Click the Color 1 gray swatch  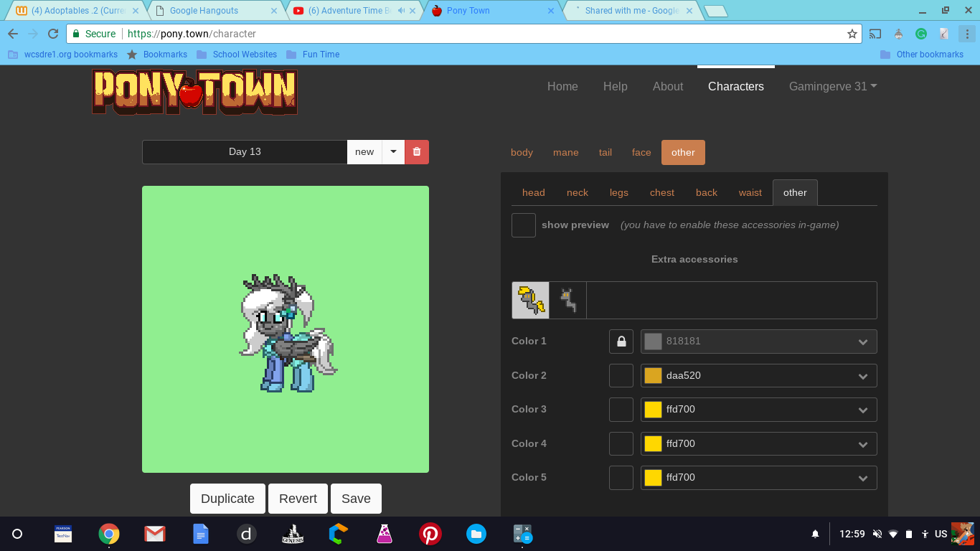[x=653, y=342]
